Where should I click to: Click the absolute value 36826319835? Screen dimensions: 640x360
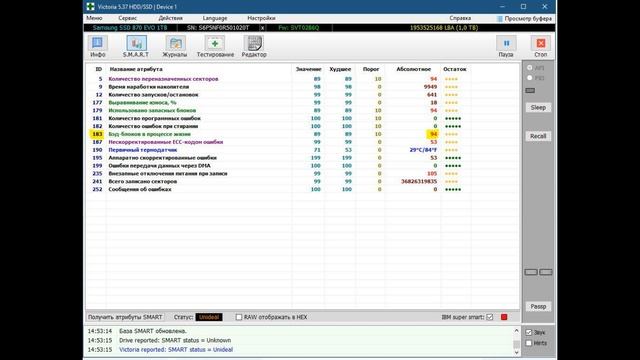[419, 182]
